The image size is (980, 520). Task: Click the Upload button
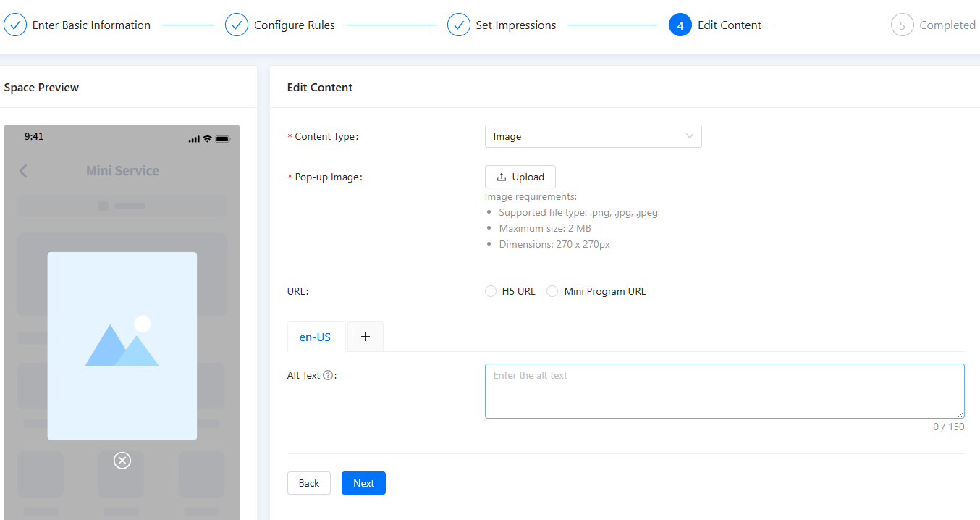[x=520, y=177]
